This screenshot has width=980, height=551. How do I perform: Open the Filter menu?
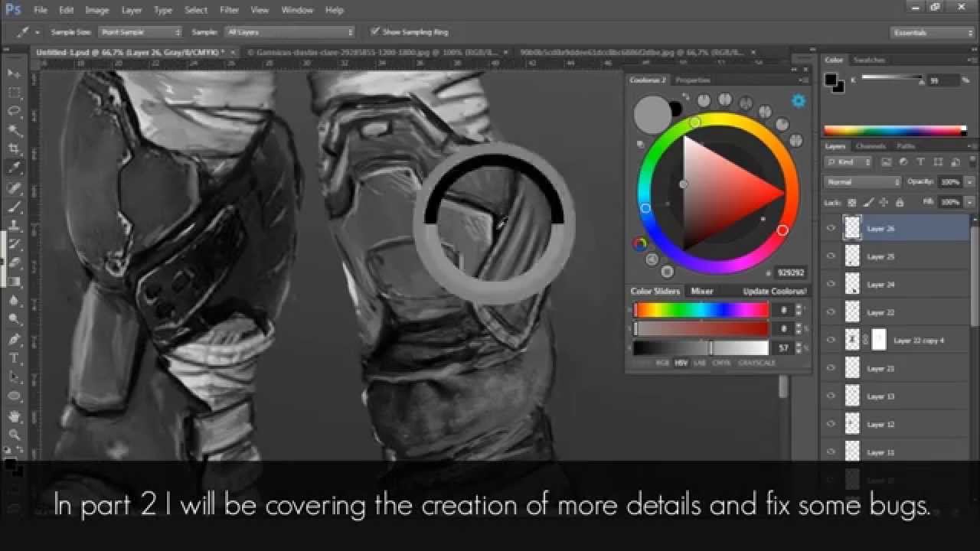tap(229, 10)
